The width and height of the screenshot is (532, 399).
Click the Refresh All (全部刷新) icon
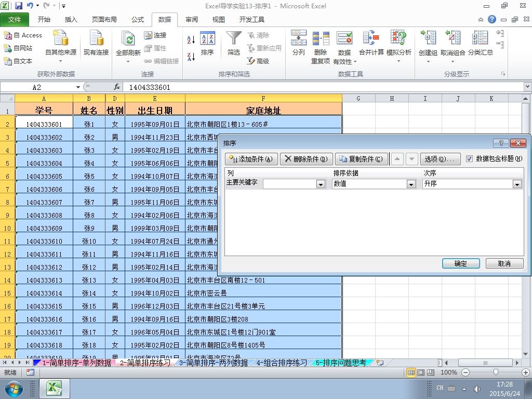pyautogui.click(x=128, y=39)
